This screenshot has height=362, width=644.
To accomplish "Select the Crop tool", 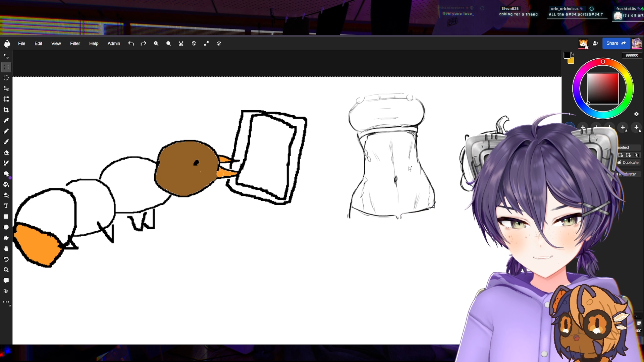I will pos(6,110).
